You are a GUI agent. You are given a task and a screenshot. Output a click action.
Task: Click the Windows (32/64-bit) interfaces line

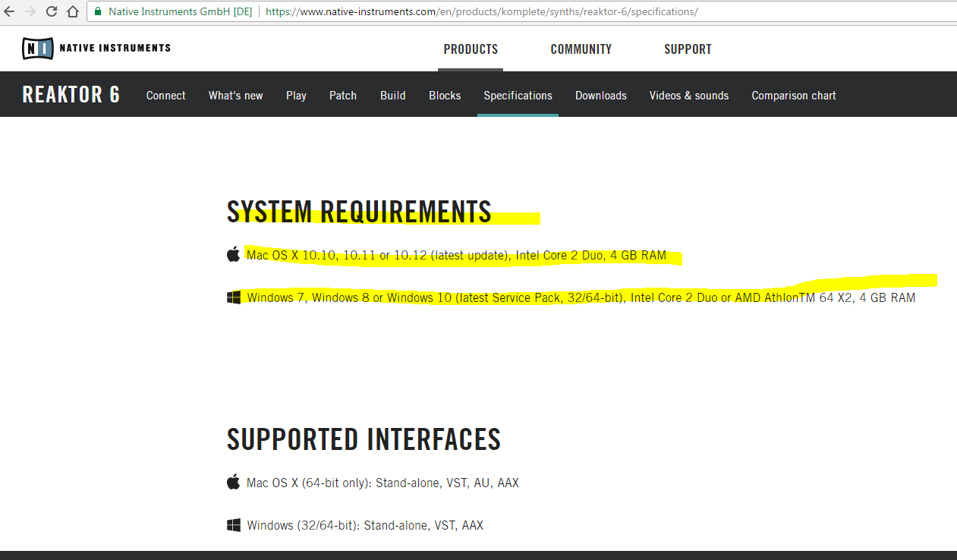[365, 525]
